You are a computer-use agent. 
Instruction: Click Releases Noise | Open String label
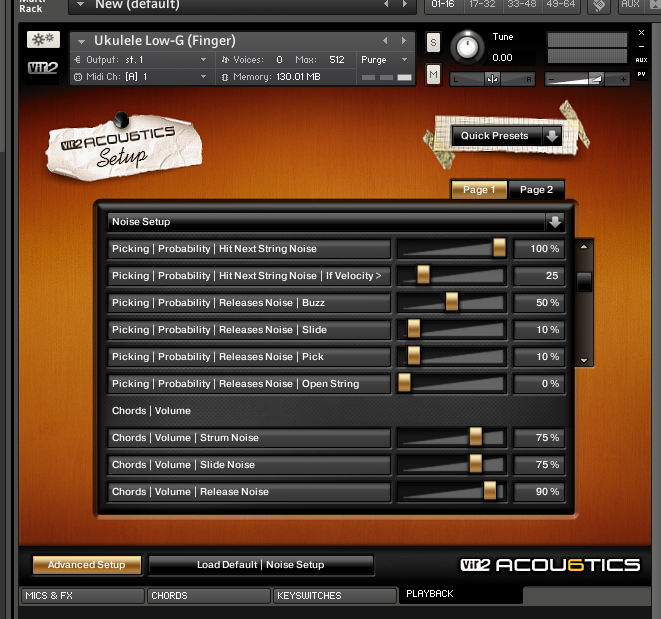[x=249, y=384]
